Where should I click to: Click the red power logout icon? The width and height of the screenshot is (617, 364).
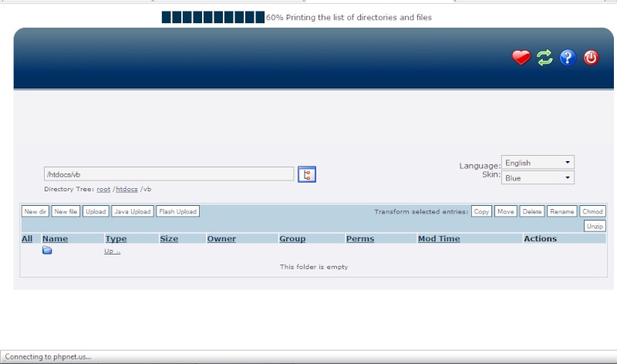coord(592,58)
